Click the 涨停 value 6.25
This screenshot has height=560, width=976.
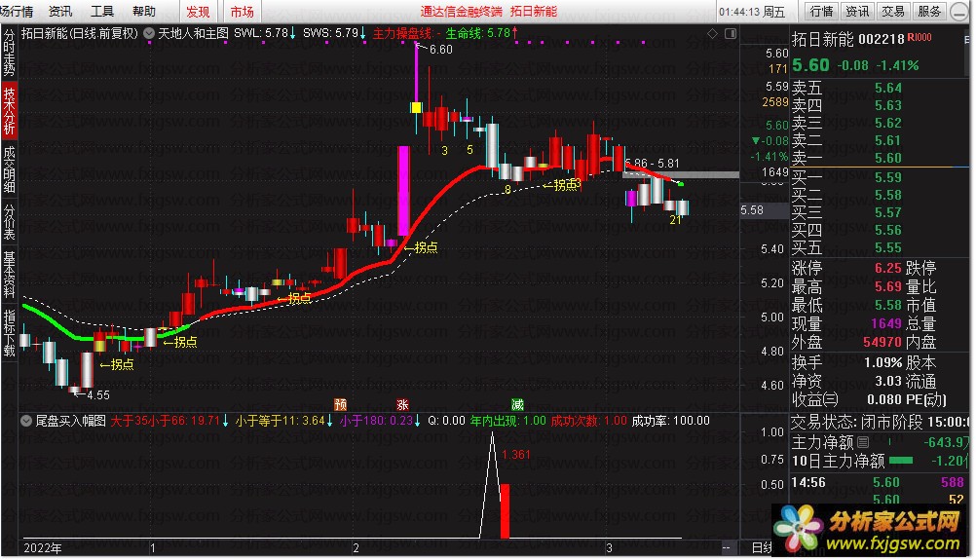(x=887, y=268)
